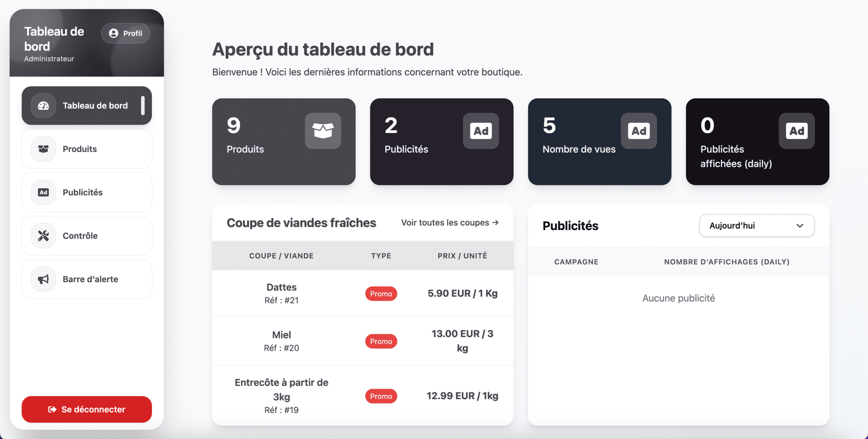Follow the Voir toutes les coupes link

coord(450,222)
